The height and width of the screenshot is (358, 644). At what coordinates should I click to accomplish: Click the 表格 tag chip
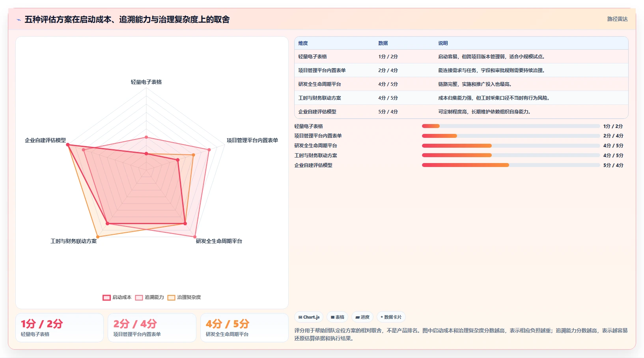pyautogui.click(x=337, y=317)
